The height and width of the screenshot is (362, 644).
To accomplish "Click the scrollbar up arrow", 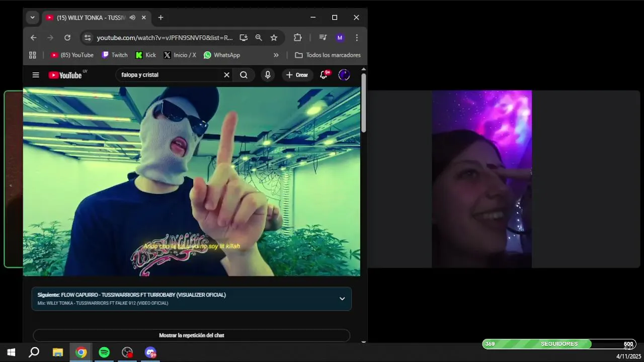I will click(x=364, y=69).
